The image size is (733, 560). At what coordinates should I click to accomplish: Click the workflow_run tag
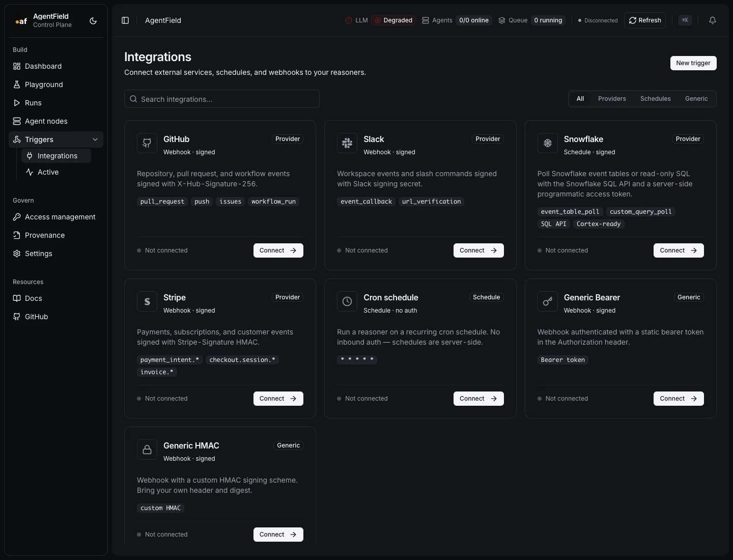[x=273, y=202]
